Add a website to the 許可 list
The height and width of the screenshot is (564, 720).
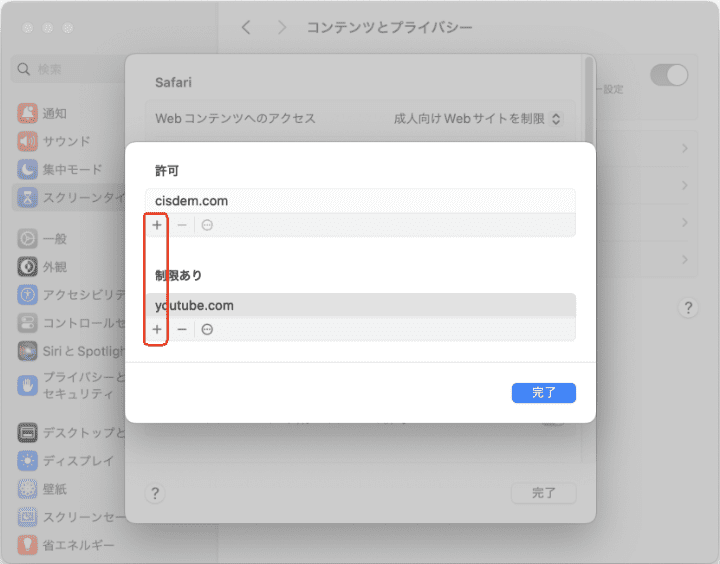click(157, 225)
